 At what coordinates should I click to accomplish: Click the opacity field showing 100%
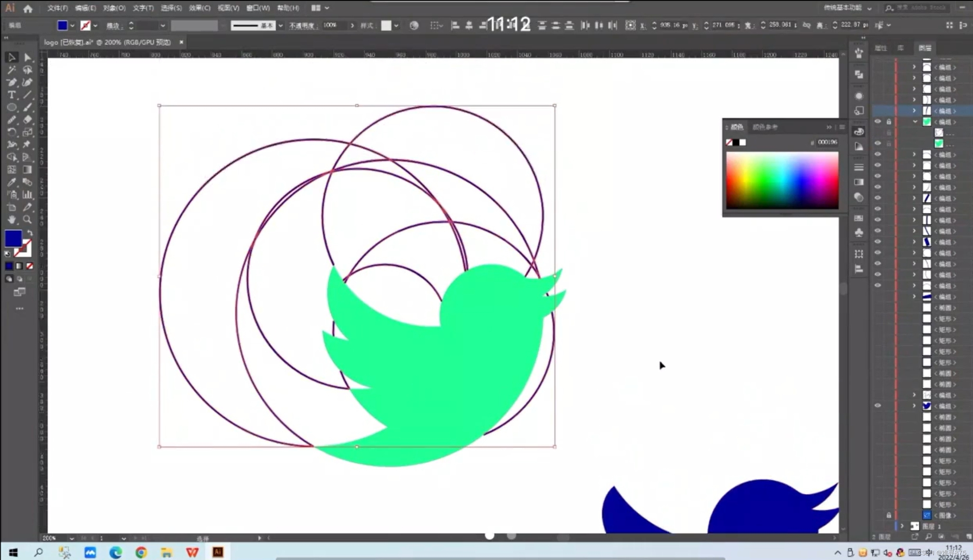[335, 26]
